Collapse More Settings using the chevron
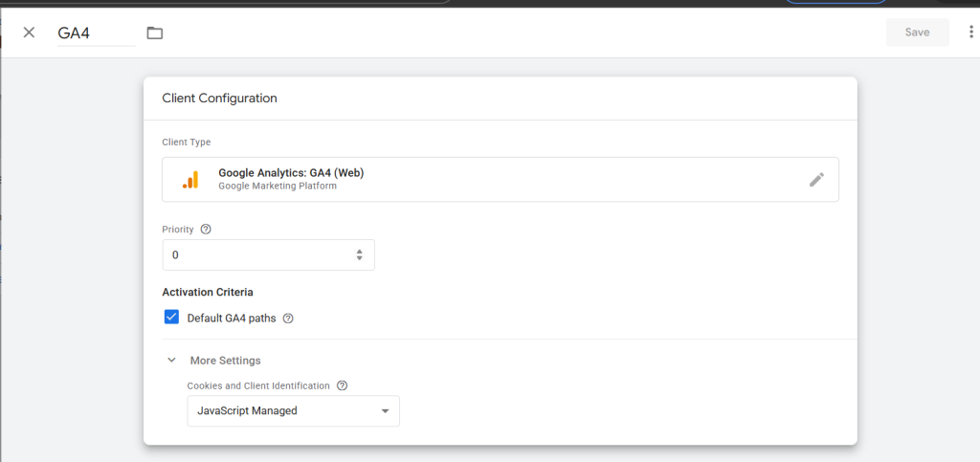 [172, 361]
